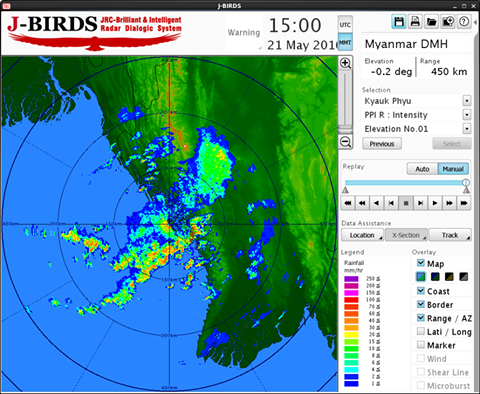Uncheck the Map overlay checkbox
The width and height of the screenshot is (480, 394).
(x=421, y=263)
